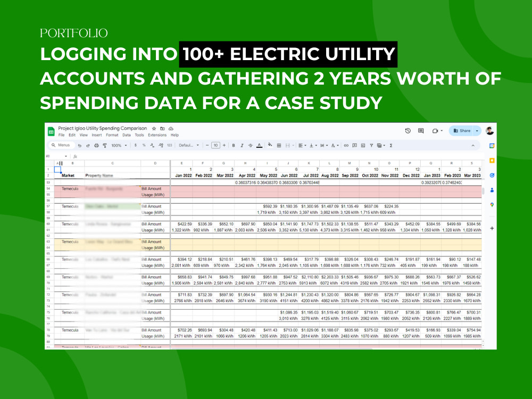Screen dimensions: 532x399
Task: Collapse the toolbar with chevron
Action: click(x=473, y=146)
